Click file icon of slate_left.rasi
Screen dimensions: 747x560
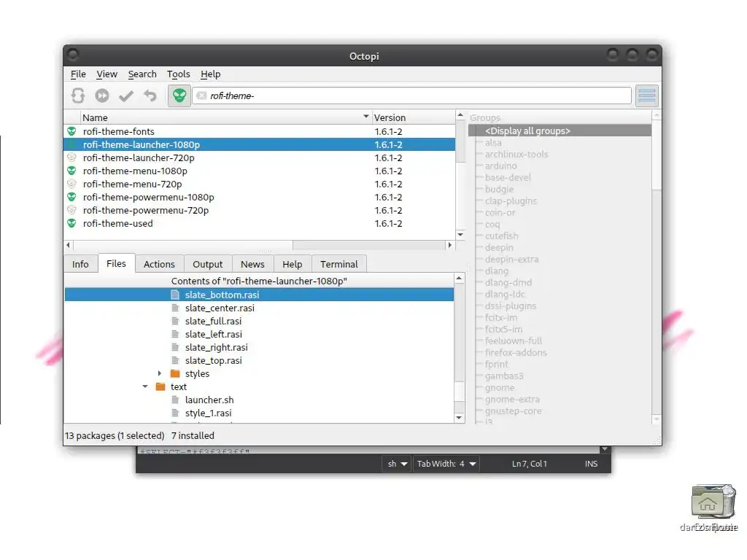(x=175, y=334)
